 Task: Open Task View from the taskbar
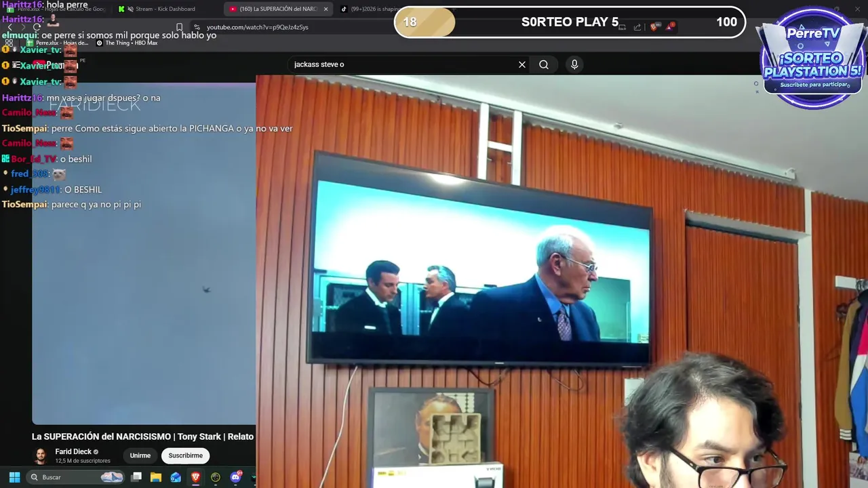(x=136, y=477)
